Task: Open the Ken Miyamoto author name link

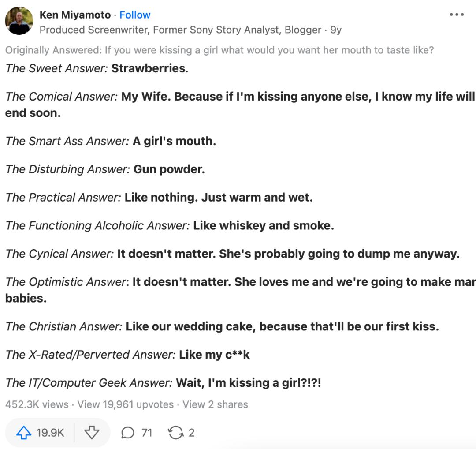Action: click(x=75, y=15)
